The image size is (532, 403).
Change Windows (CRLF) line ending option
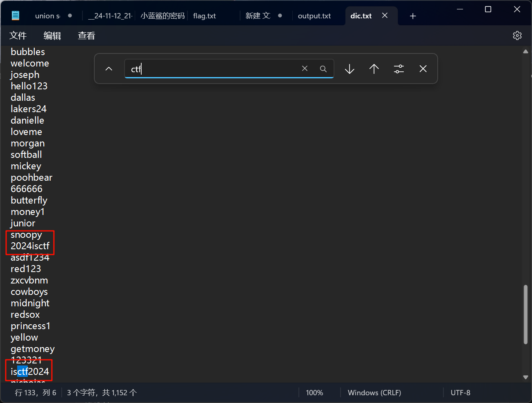click(374, 392)
